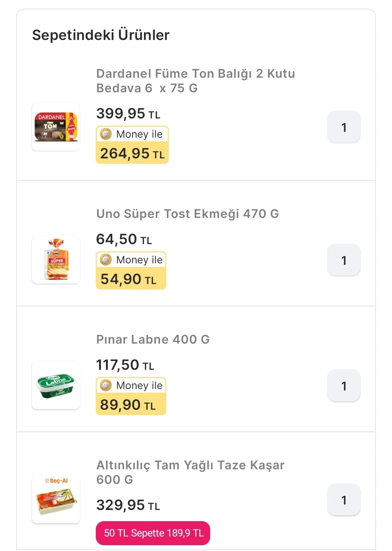Tap the 50 TL Sepette 189,9 TL badge
Image resolution: width=392 pixels, height=551 pixels.
click(153, 533)
